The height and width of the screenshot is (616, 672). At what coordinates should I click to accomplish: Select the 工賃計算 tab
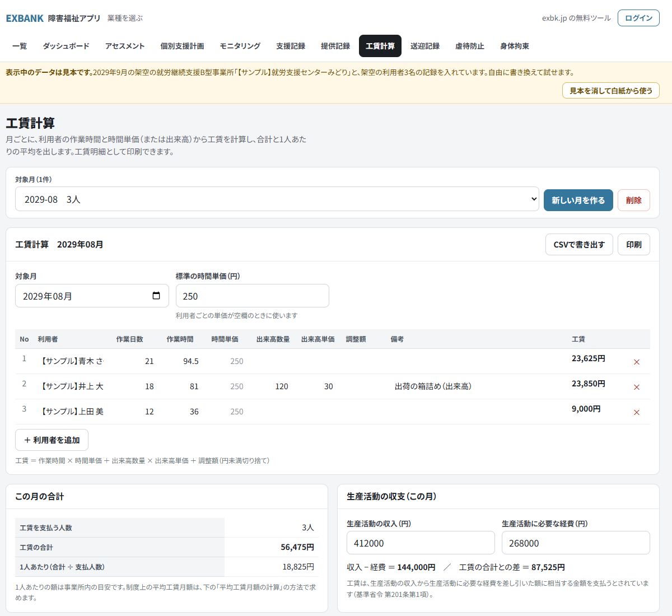point(380,46)
